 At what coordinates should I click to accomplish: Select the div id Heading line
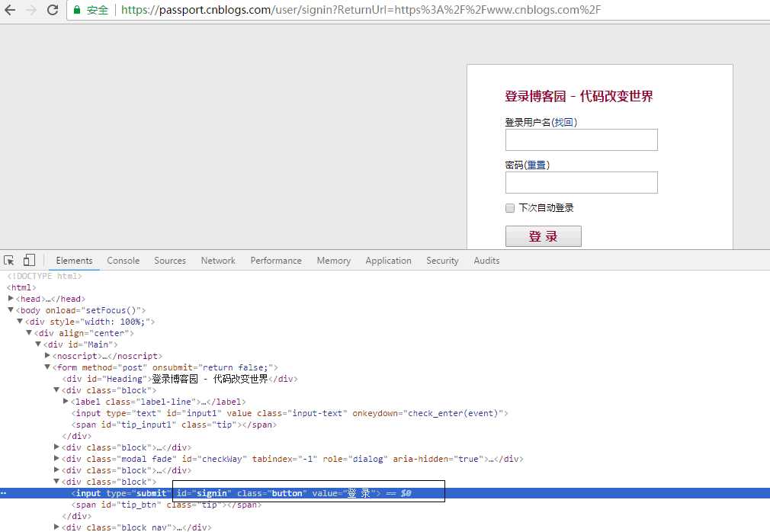click(180, 379)
